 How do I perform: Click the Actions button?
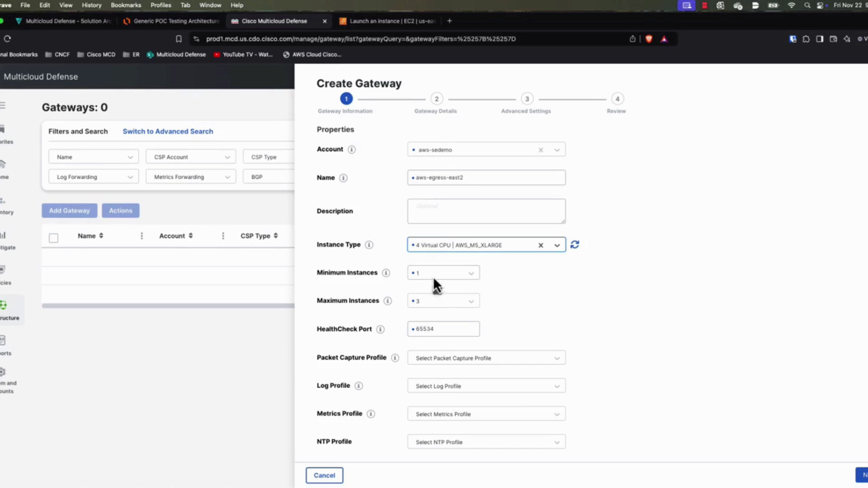121,211
